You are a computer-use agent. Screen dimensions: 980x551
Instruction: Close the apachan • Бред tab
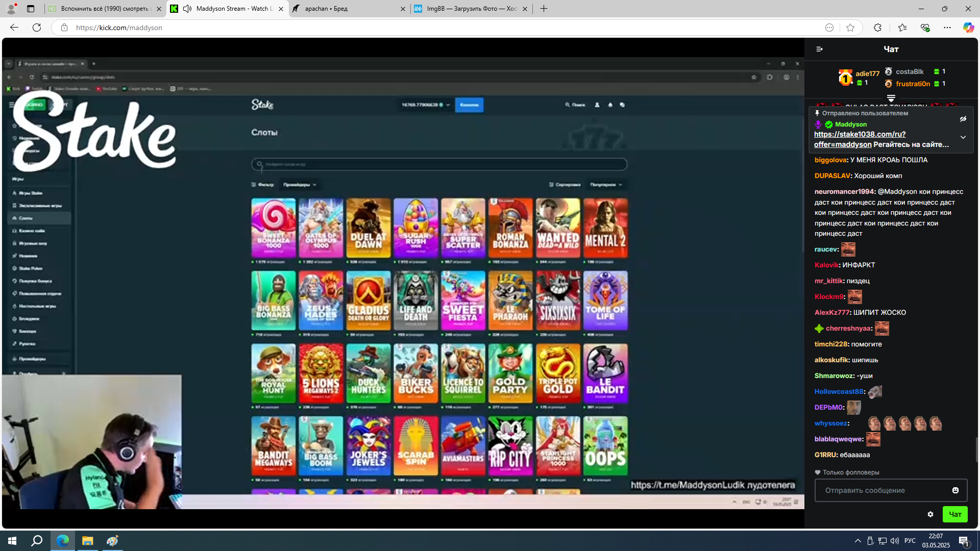pos(403,9)
